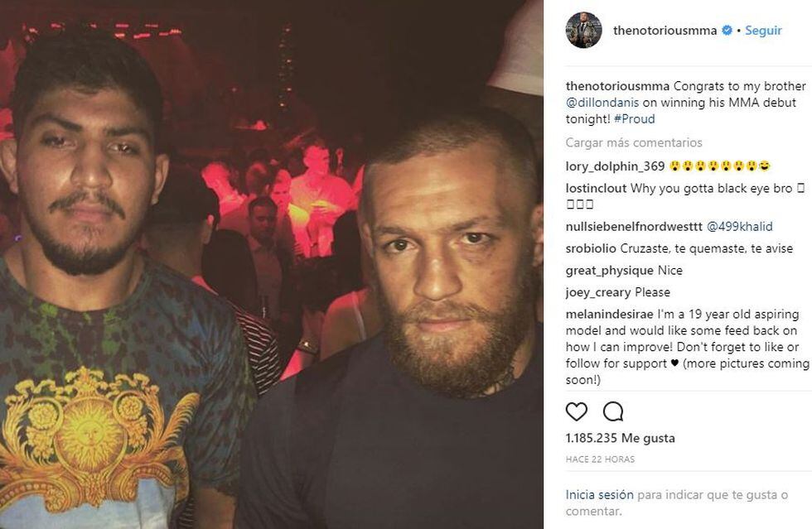This screenshot has width=812, height=529.
Task: Open lostinclout commenter profile
Action: [596, 188]
